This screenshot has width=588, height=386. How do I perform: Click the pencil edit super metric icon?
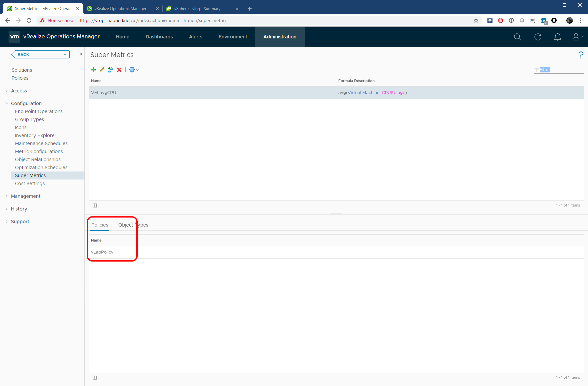(x=102, y=70)
